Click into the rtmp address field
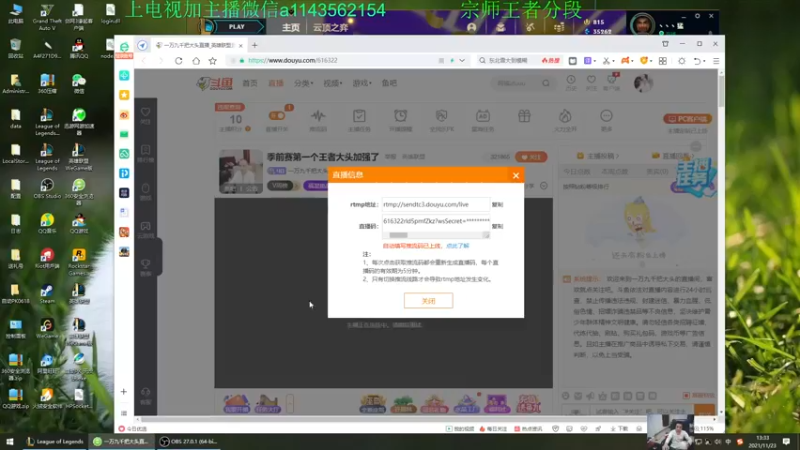 pos(436,204)
